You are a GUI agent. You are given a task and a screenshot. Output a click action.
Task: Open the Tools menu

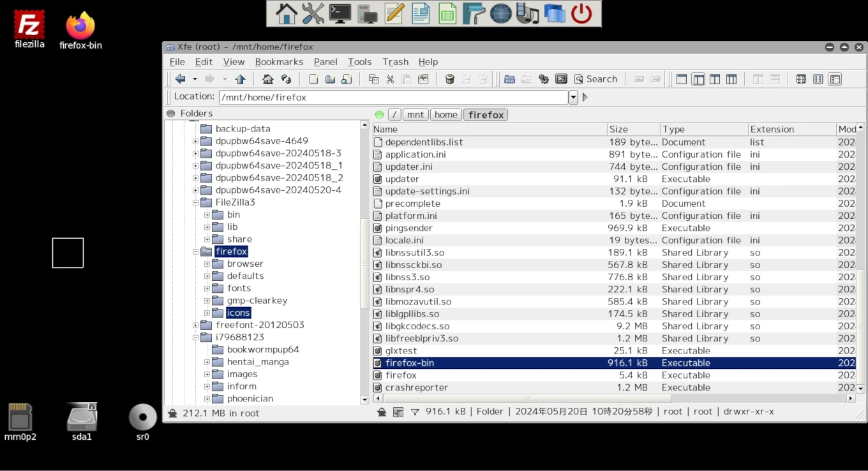[359, 62]
